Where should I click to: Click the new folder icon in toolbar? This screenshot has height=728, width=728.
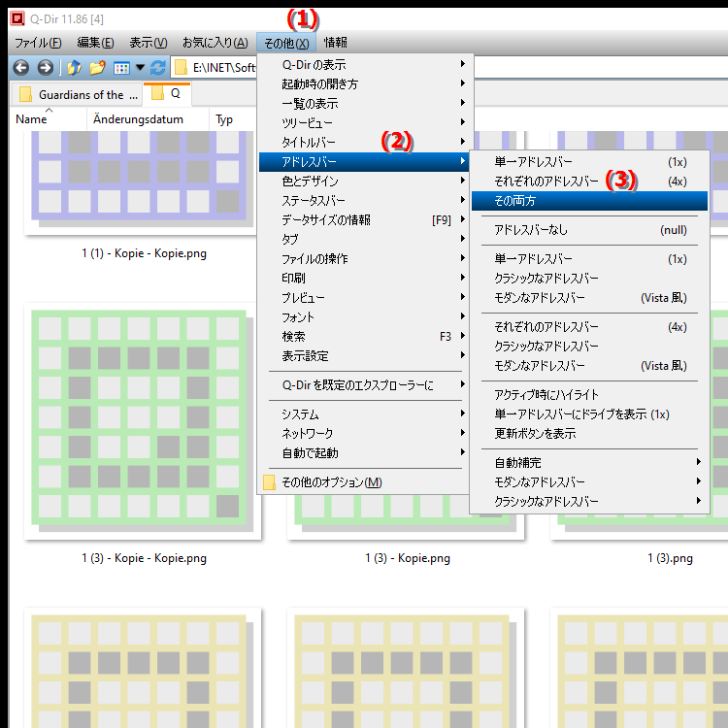pos(97,68)
